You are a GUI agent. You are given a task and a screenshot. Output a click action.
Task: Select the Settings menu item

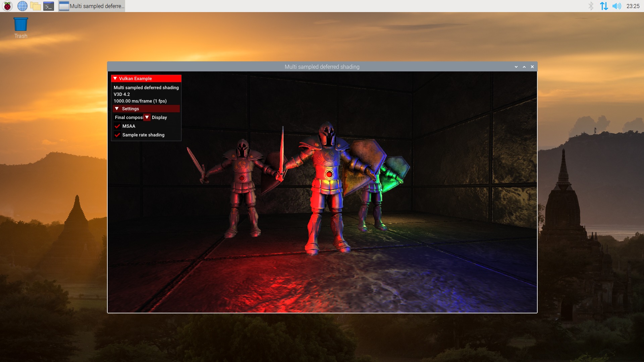130,108
